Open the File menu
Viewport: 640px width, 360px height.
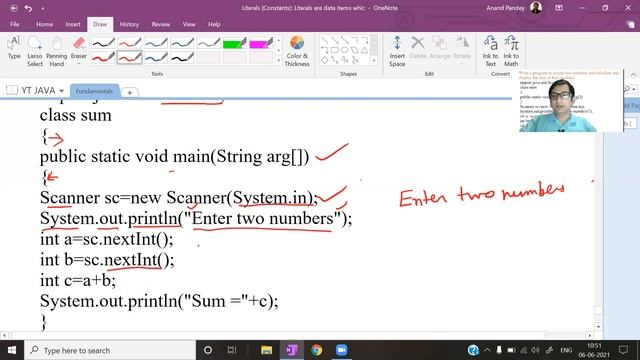[15, 24]
